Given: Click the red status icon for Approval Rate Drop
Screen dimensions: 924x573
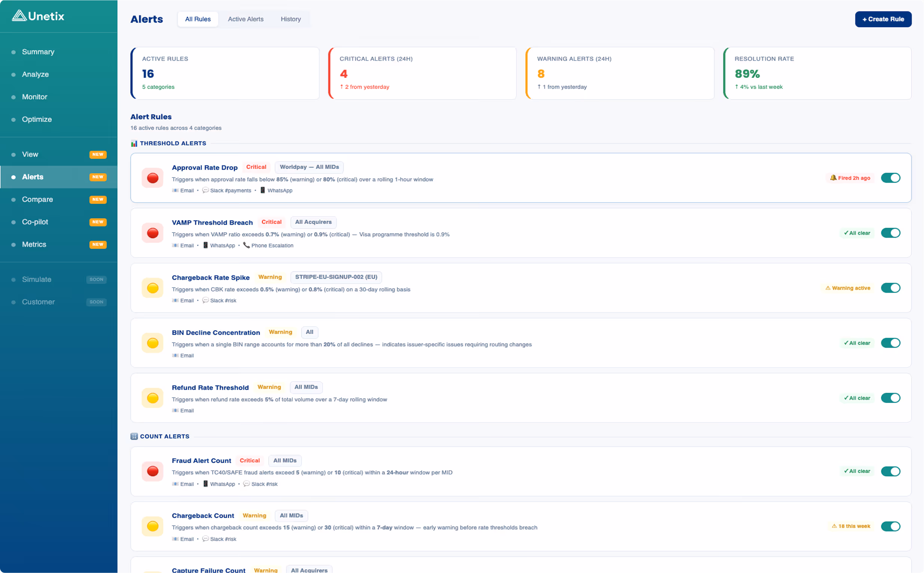Looking at the screenshot, I should 153,178.
